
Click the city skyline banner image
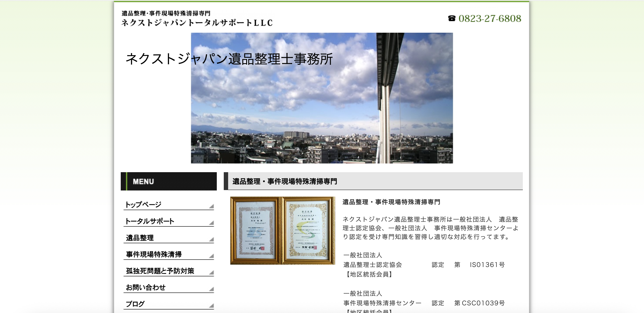(x=322, y=98)
